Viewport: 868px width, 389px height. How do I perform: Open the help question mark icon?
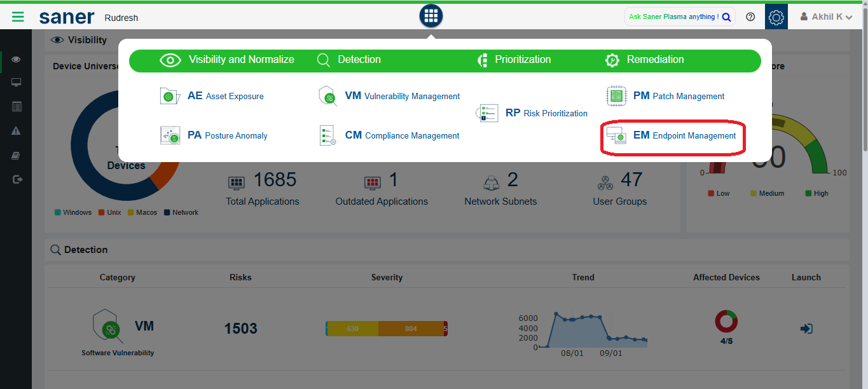pos(750,17)
